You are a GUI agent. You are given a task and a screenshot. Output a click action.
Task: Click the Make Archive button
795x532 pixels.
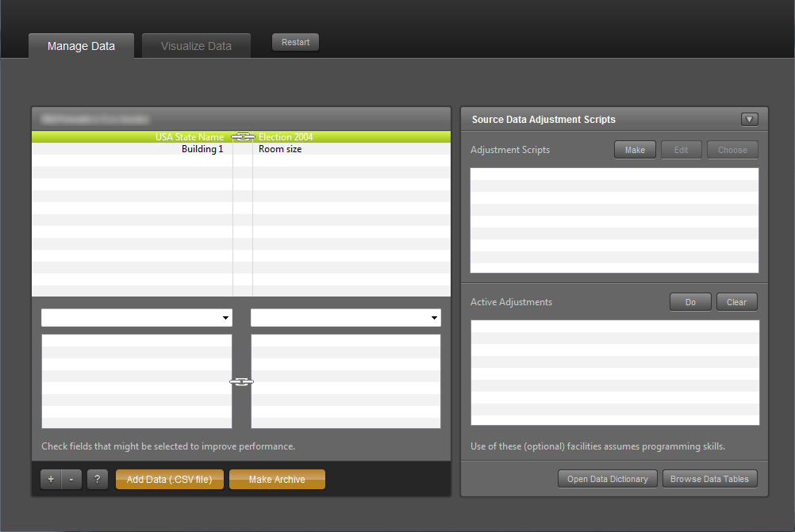[277, 480]
